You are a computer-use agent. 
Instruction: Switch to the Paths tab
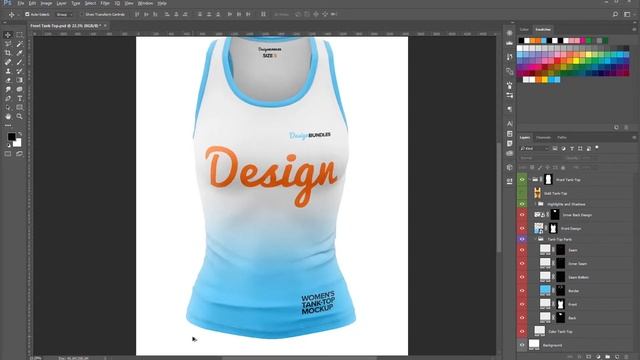(x=562, y=138)
